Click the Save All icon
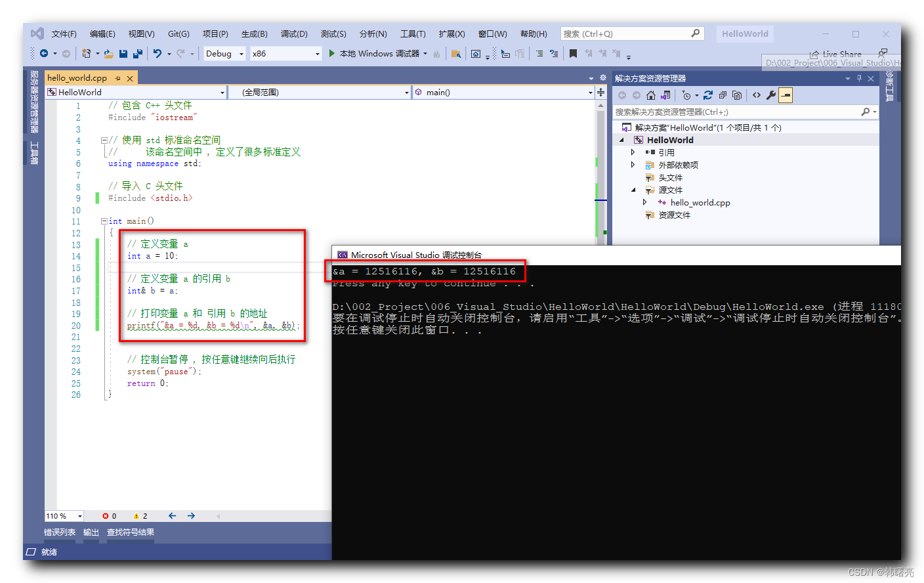924x583 pixels. 137,54
